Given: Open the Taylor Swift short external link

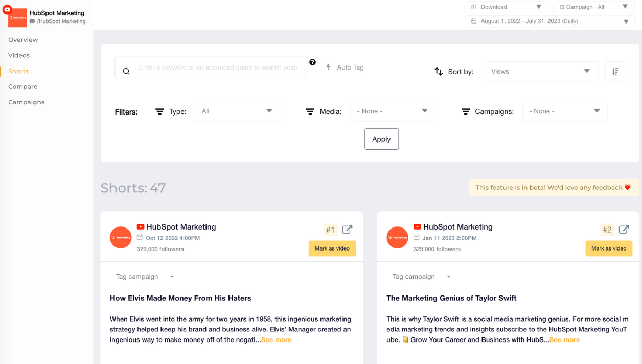Looking at the screenshot, I should click(x=624, y=230).
